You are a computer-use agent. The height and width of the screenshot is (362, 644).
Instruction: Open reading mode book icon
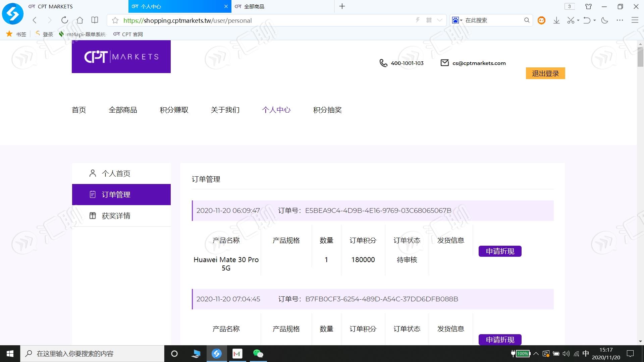pyautogui.click(x=95, y=20)
